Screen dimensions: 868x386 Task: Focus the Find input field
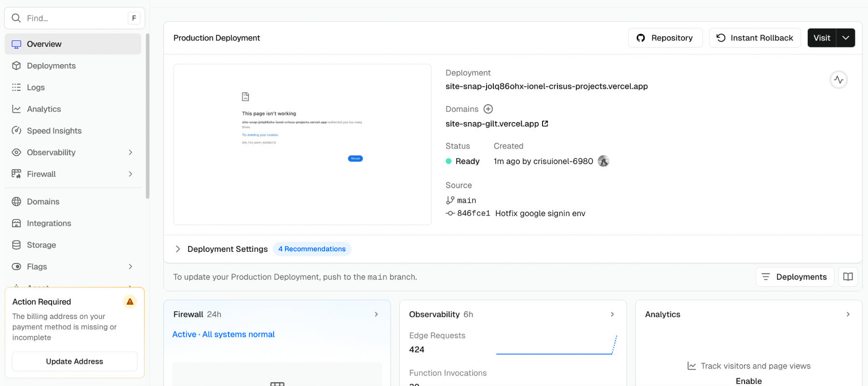point(75,18)
